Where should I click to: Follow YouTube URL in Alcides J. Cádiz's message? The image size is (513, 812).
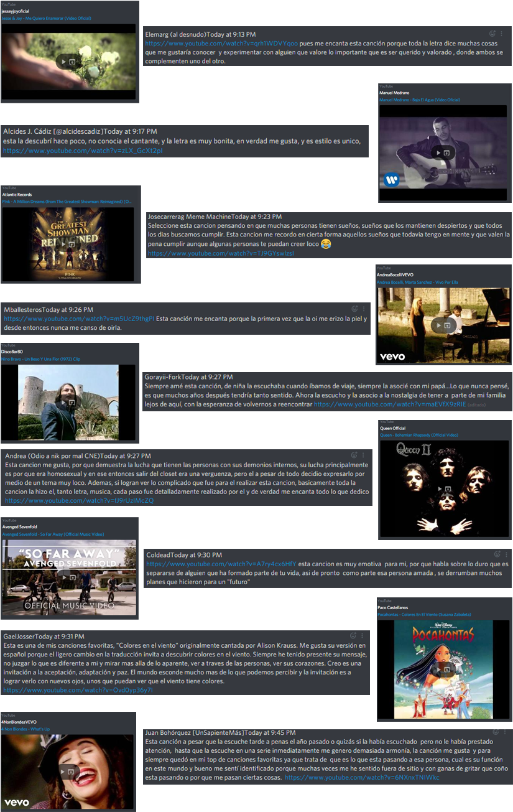(83, 151)
